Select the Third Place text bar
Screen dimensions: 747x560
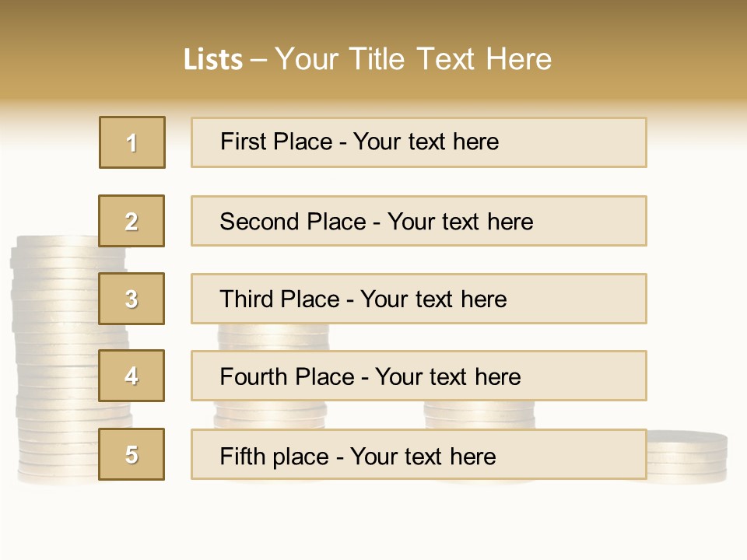(419, 299)
